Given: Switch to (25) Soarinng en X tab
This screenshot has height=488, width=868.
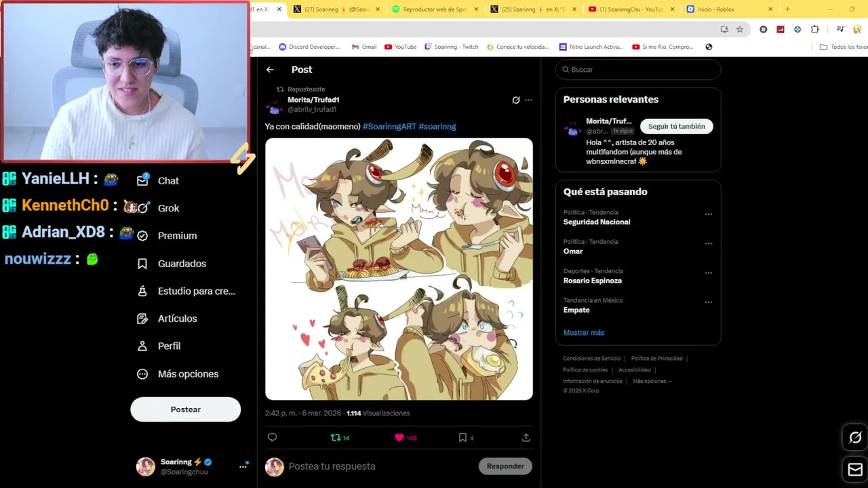Looking at the screenshot, I should pos(533,9).
